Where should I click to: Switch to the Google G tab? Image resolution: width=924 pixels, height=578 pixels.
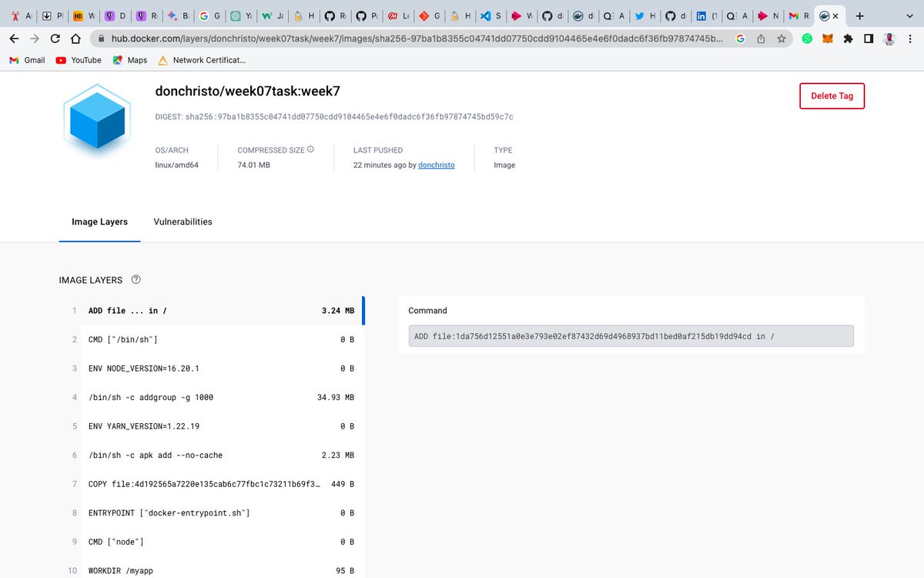[x=209, y=15]
